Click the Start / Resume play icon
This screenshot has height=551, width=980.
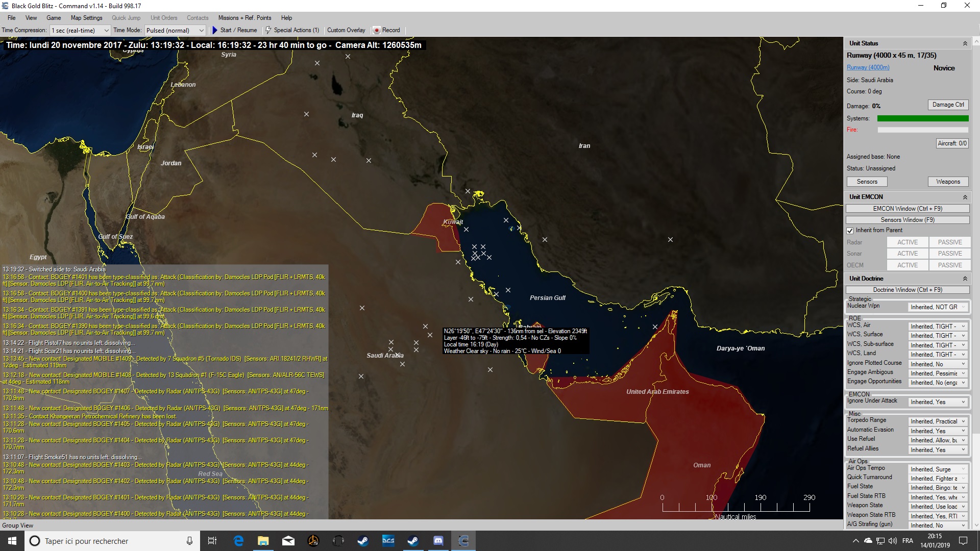pos(215,30)
